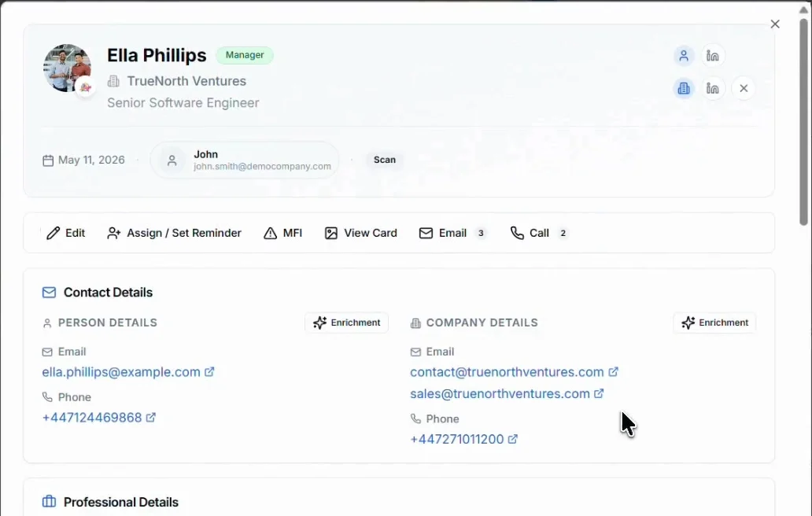Open company phone +447271011200
The height and width of the screenshot is (516, 812).
456,440
